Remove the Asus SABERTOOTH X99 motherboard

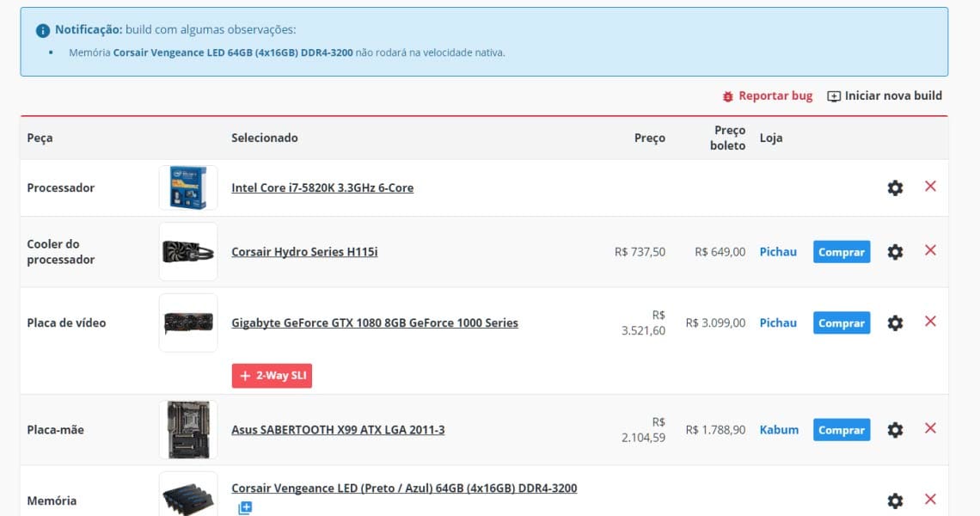pos(930,429)
